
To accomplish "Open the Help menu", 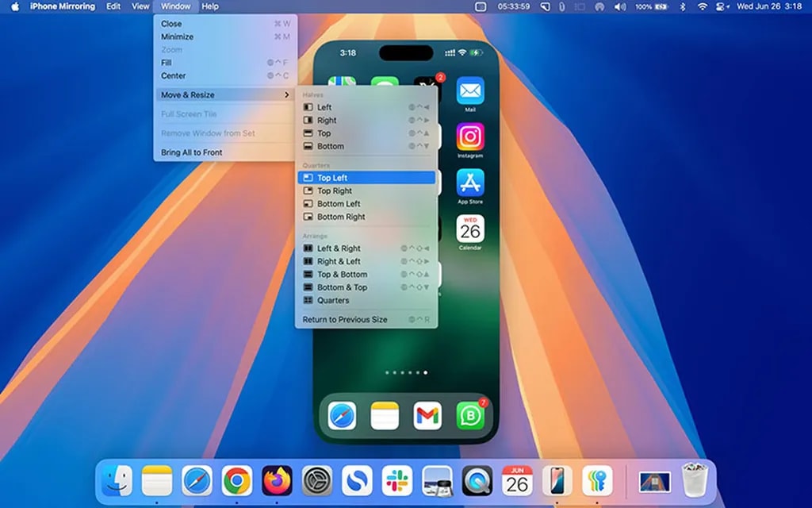I will (209, 6).
